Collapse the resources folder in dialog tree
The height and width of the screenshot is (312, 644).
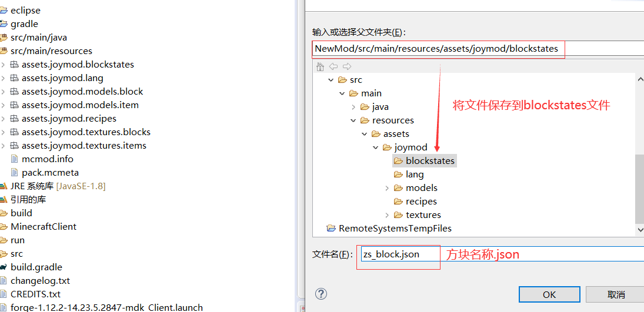click(x=353, y=120)
